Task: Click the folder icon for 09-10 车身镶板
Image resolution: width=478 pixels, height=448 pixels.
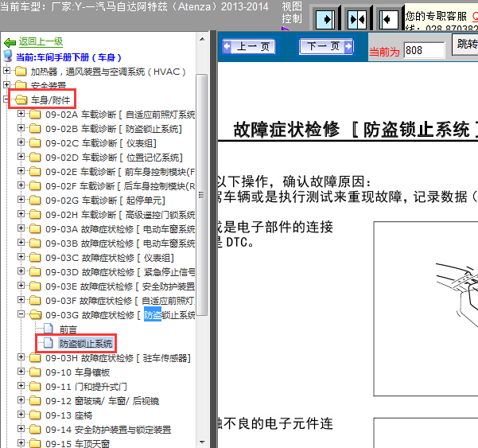Action: [x=35, y=372]
